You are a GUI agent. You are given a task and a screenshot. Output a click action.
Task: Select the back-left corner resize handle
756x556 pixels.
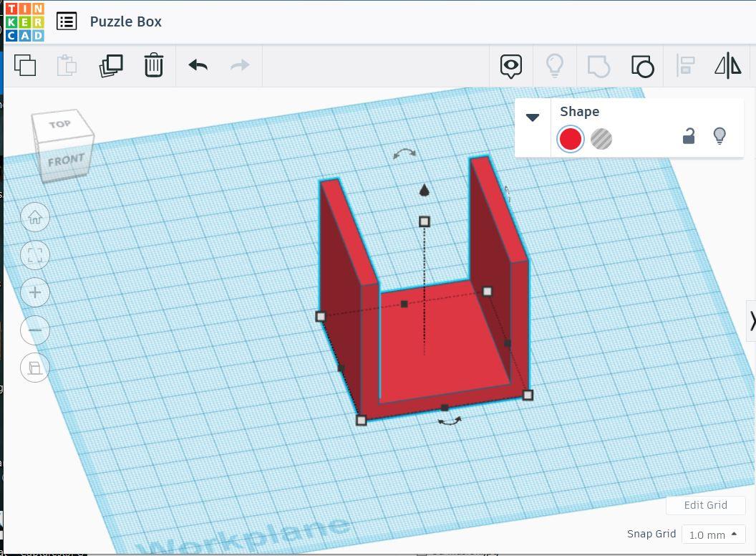tap(321, 317)
